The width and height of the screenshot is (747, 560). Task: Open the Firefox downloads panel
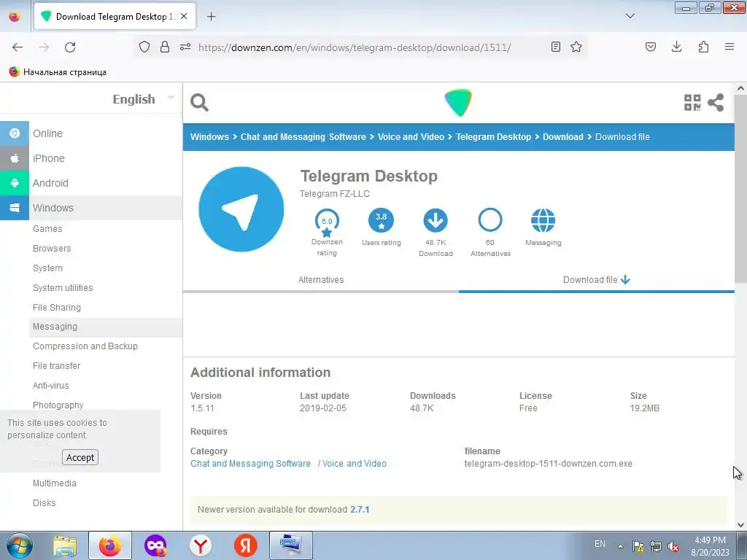pyautogui.click(x=676, y=47)
